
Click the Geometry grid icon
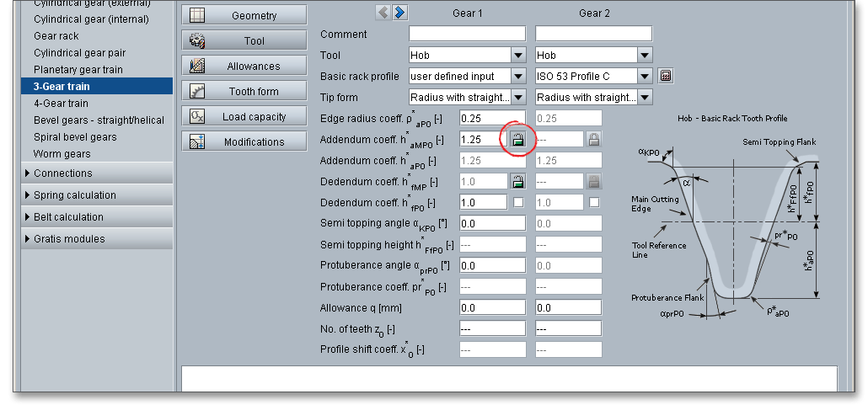198,15
